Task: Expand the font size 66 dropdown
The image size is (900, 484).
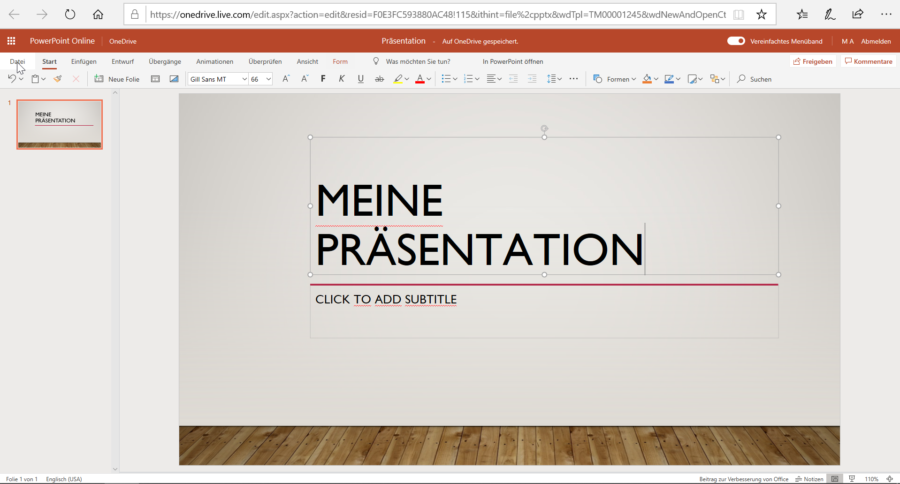Action: click(268, 79)
